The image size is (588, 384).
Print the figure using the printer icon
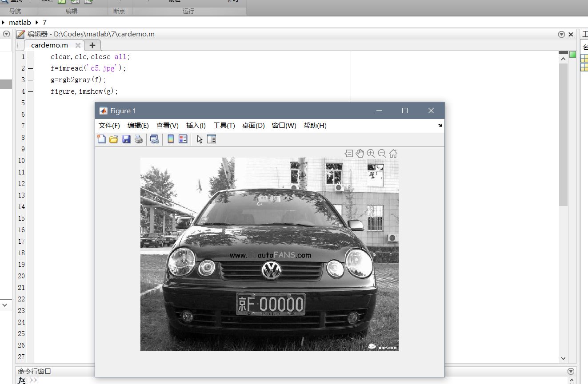139,139
